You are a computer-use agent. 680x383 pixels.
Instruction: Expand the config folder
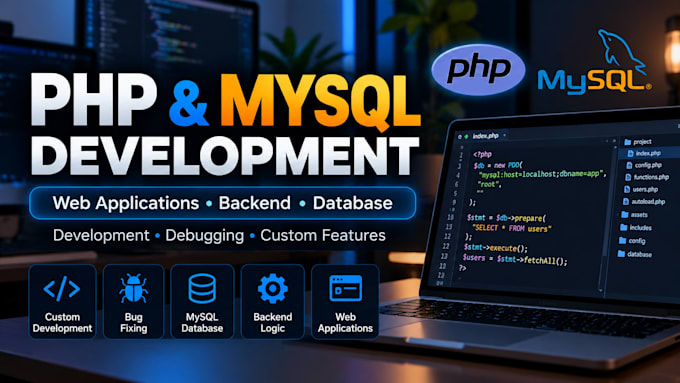632,241
